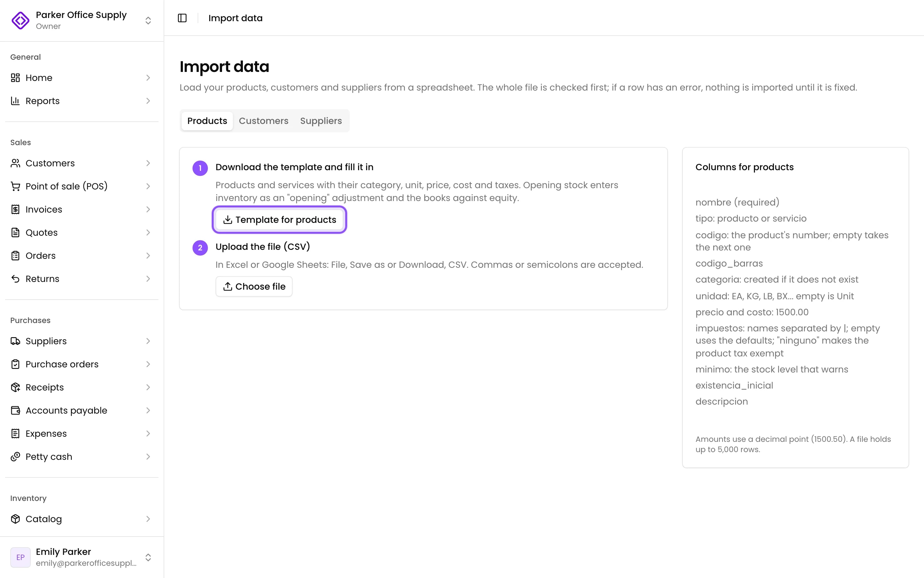Open the Reports chart icon
Screen dimensions: 924x578
[x=15, y=101]
